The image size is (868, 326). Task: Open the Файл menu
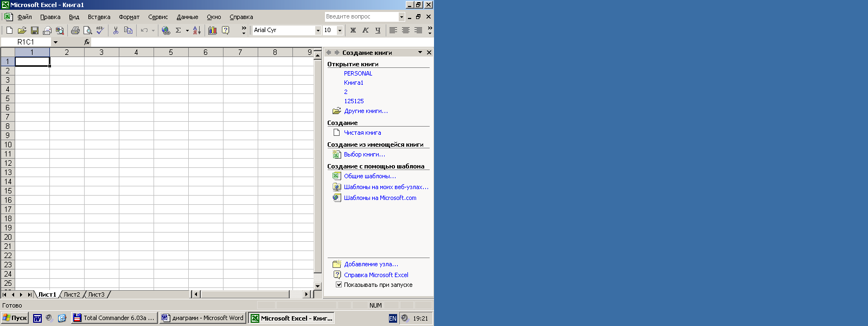click(24, 17)
